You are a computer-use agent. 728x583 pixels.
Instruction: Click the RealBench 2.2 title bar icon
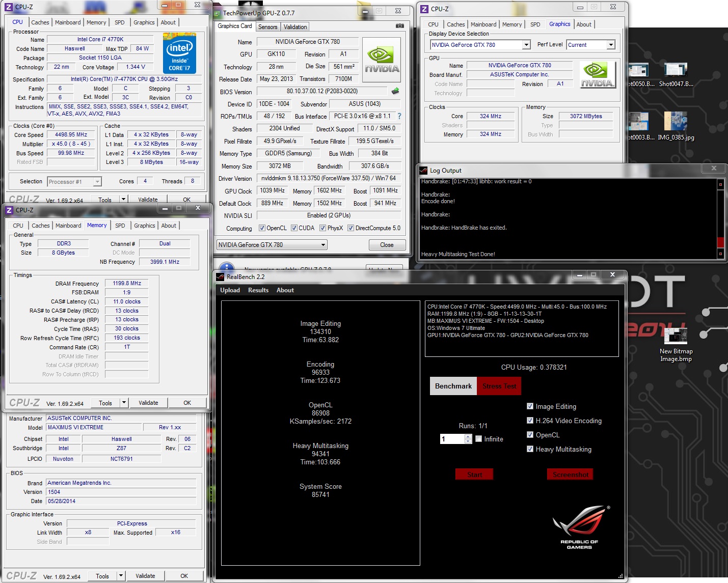pyautogui.click(x=220, y=276)
